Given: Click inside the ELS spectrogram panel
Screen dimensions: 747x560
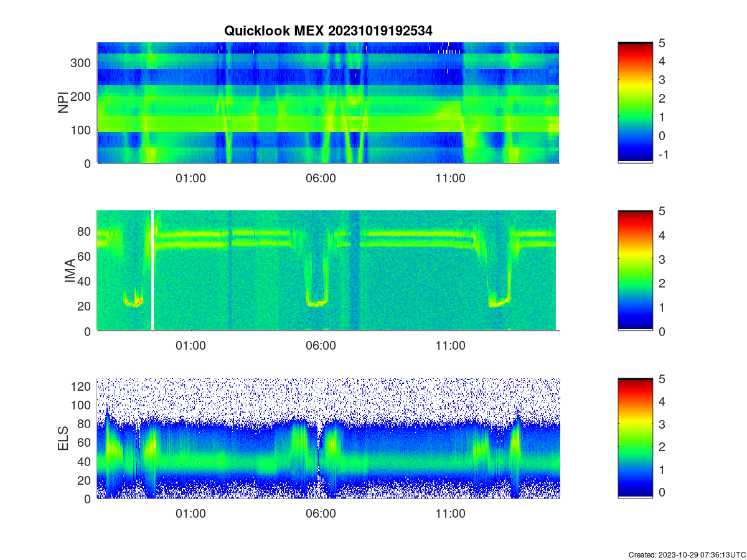Looking at the screenshot, I should [x=328, y=438].
